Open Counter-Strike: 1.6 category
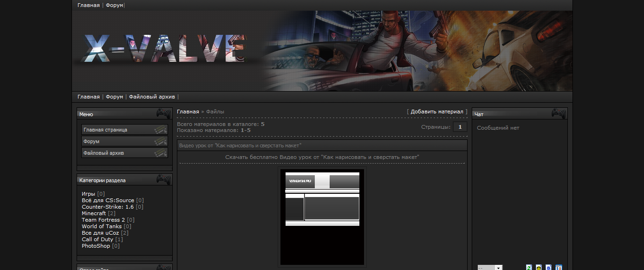 point(108,207)
